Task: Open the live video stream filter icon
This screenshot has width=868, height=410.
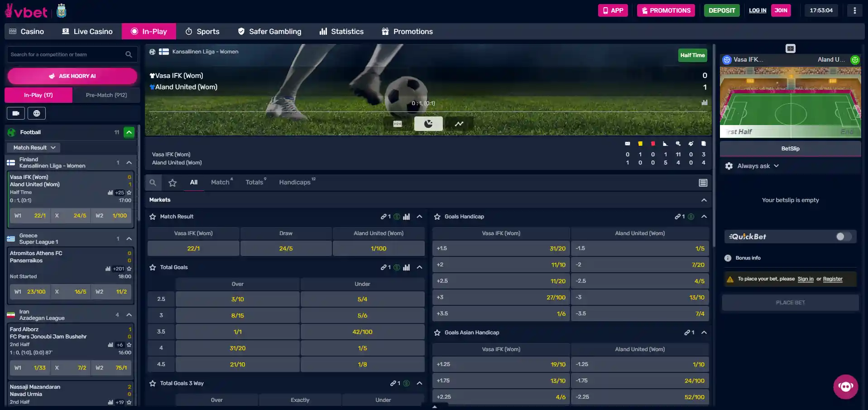Action: (16, 113)
